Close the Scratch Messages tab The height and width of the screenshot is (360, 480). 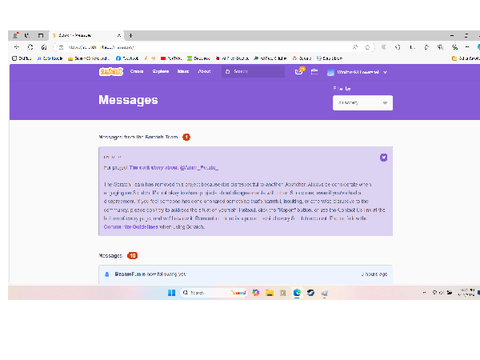tap(119, 35)
